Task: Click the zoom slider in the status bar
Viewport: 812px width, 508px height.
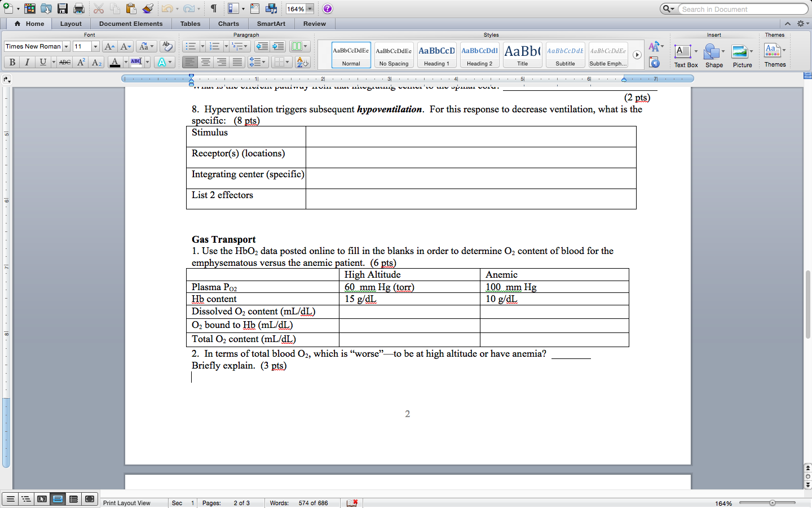Action: click(x=772, y=503)
